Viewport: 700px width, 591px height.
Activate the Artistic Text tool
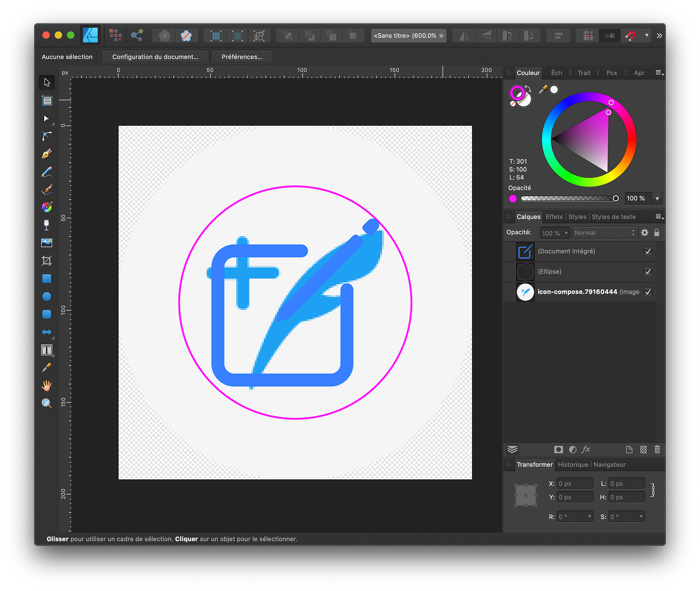(46, 350)
